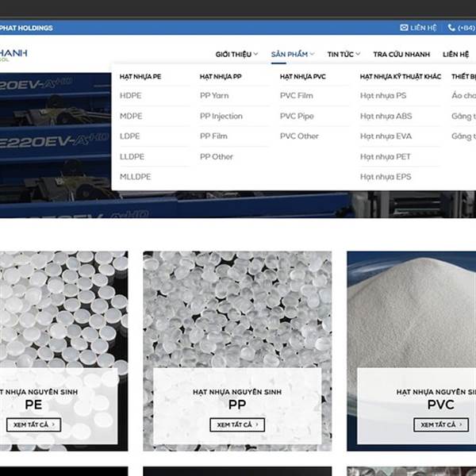The image size is (476, 476).
Task: Open PP Other product link
Action: (216, 156)
